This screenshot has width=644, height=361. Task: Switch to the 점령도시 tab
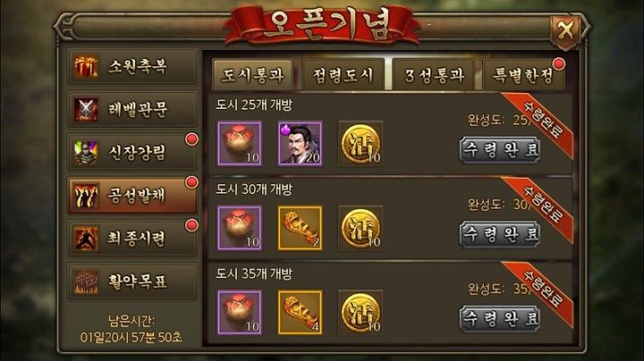click(343, 75)
